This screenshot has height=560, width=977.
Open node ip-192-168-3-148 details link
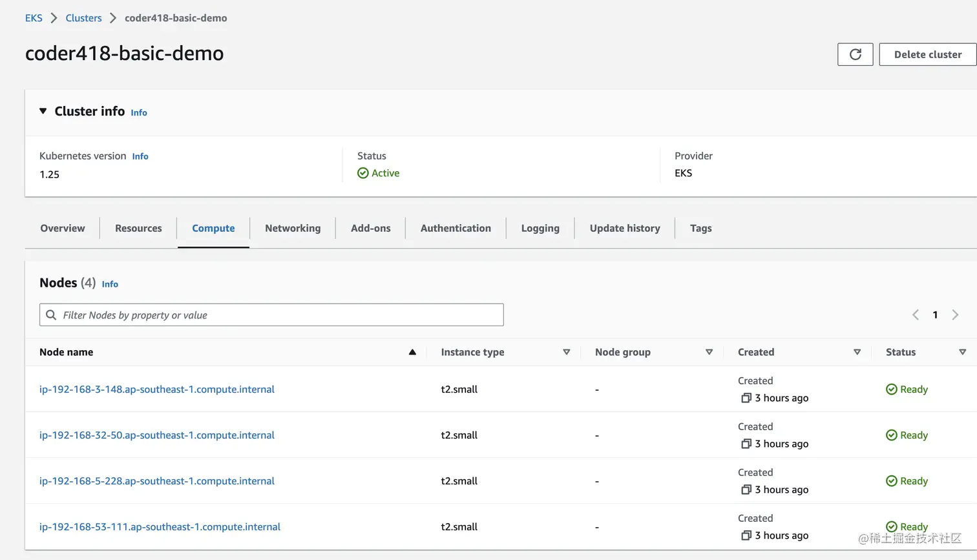click(x=157, y=389)
